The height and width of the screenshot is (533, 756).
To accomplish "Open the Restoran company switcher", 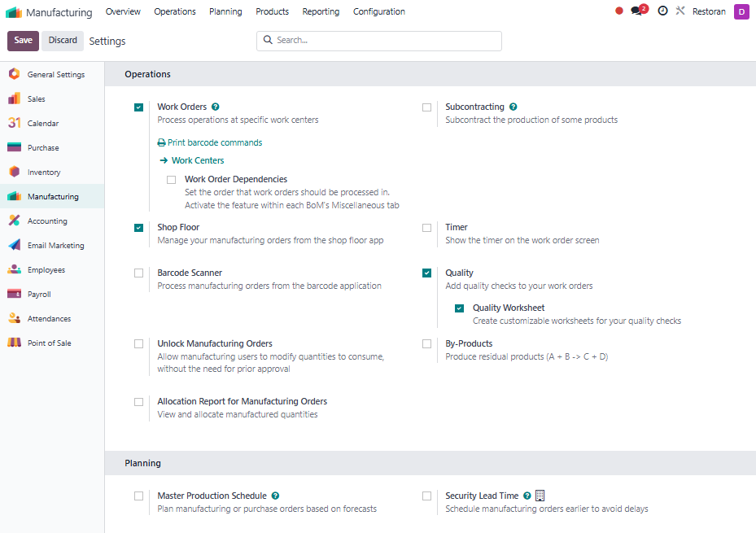I will (708, 11).
